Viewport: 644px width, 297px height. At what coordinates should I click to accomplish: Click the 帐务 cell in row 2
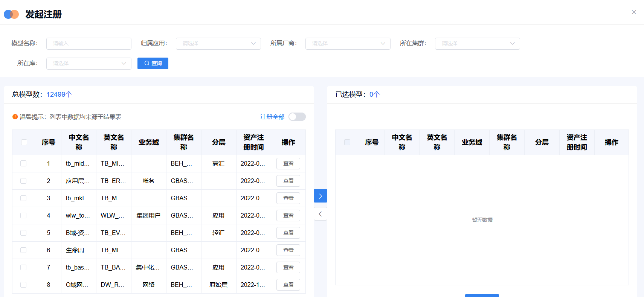148,181
